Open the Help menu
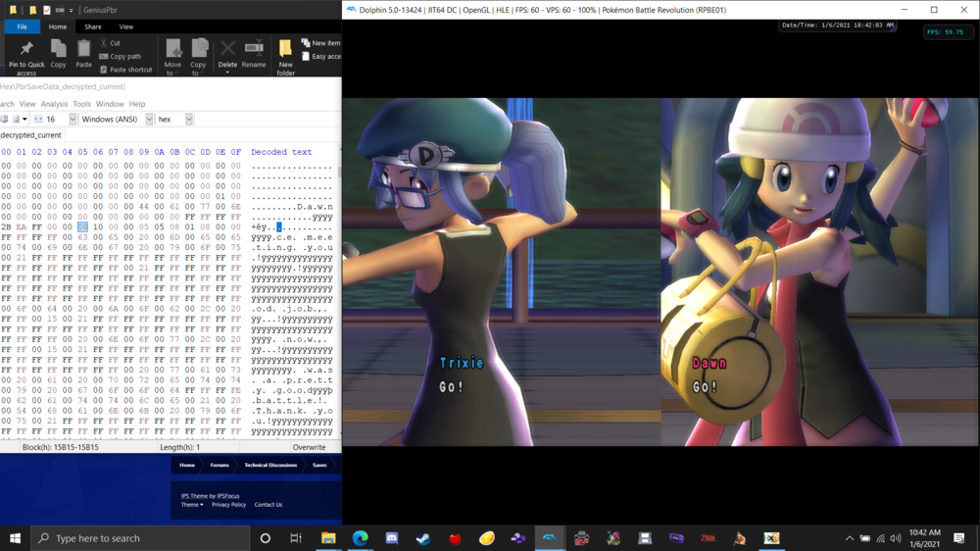Screen dimensions: 980x551 click(137, 104)
